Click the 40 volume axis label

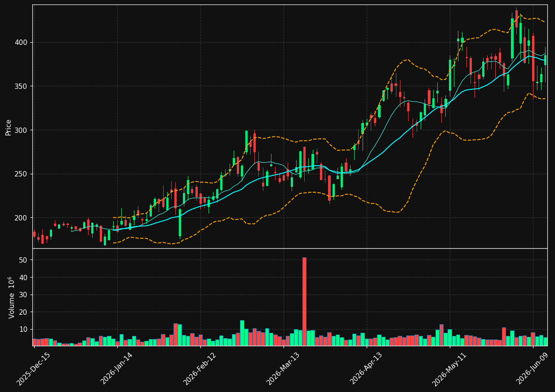pos(24,277)
